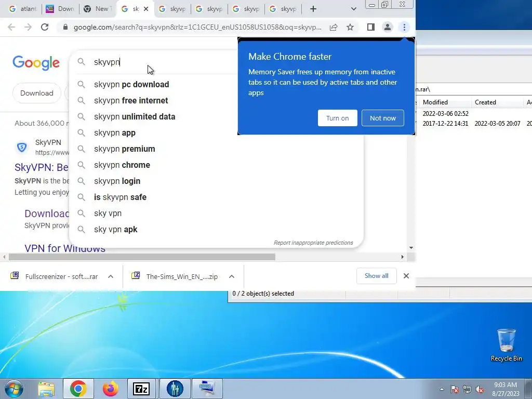Click the horizontal scrollbar thumb
532x399 pixels.
point(142,257)
